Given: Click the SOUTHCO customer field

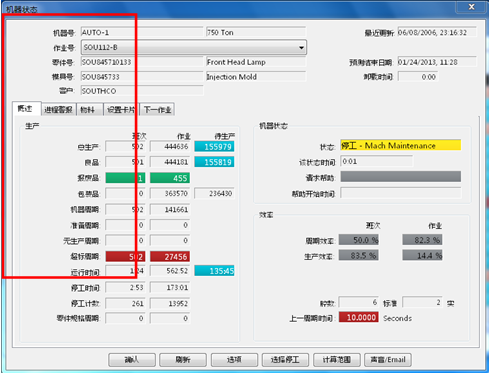Looking at the screenshot, I should 142,91.
